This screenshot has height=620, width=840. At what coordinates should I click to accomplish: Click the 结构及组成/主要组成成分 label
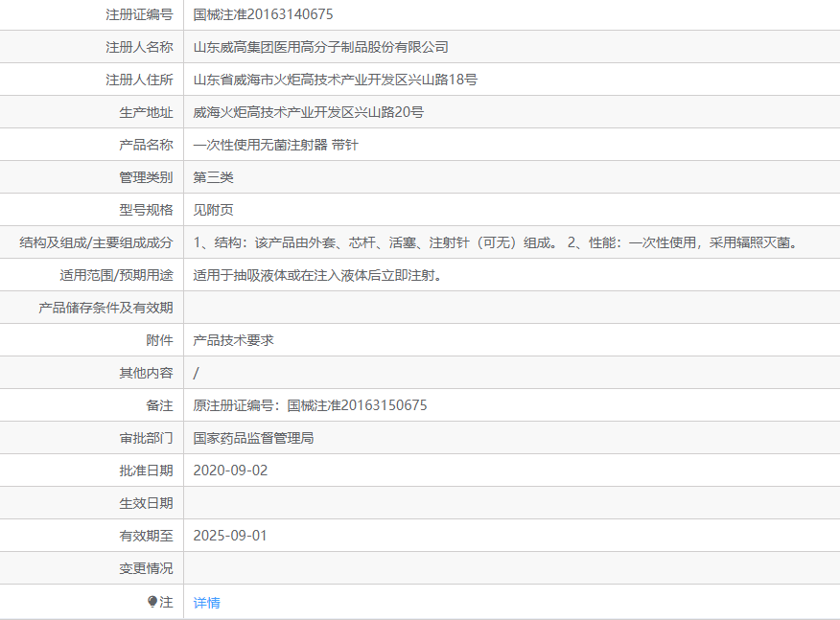pyautogui.click(x=97, y=242)
